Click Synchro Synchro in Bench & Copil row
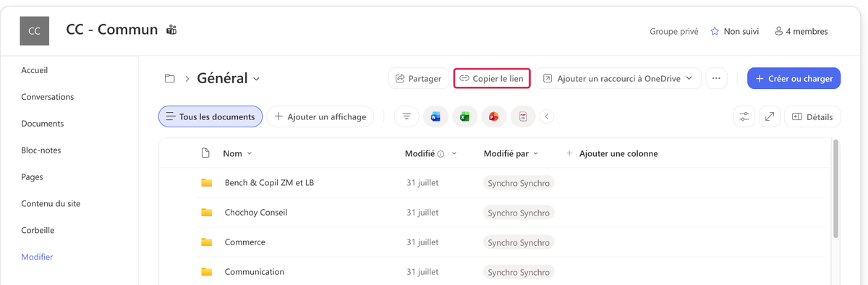Image resolution: width=868 pixels, height=285 pixels. click(x=519, y=183)
